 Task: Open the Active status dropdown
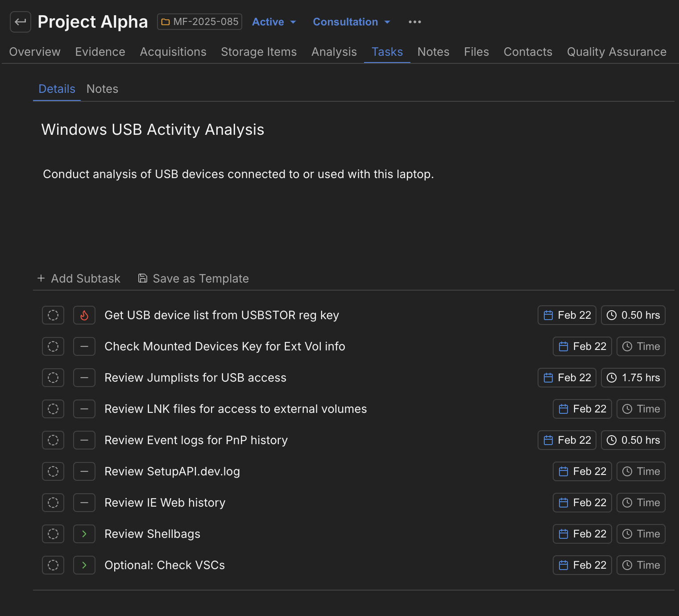(274, 22)
